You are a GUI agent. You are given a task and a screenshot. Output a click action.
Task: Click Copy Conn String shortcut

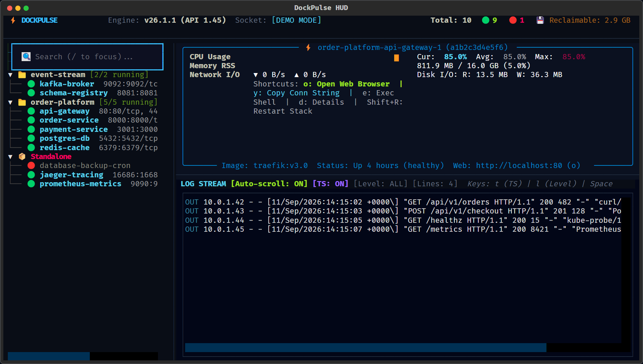297,93
